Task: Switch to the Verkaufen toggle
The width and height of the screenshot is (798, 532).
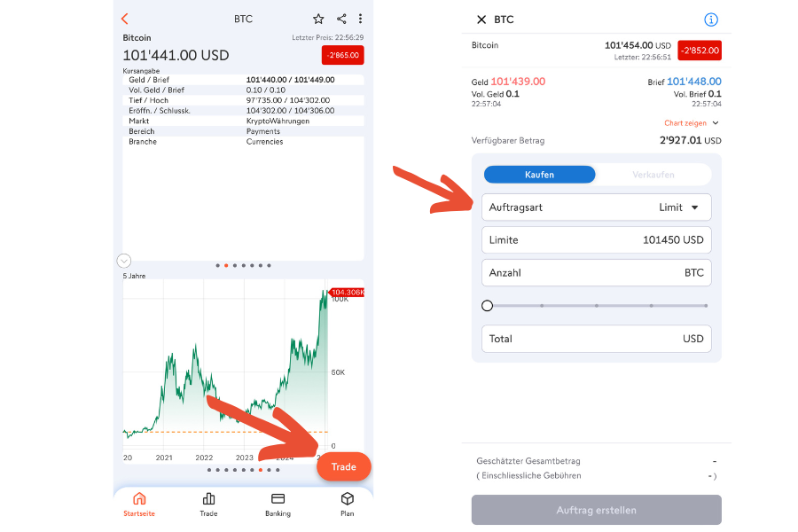Action: 653,175
